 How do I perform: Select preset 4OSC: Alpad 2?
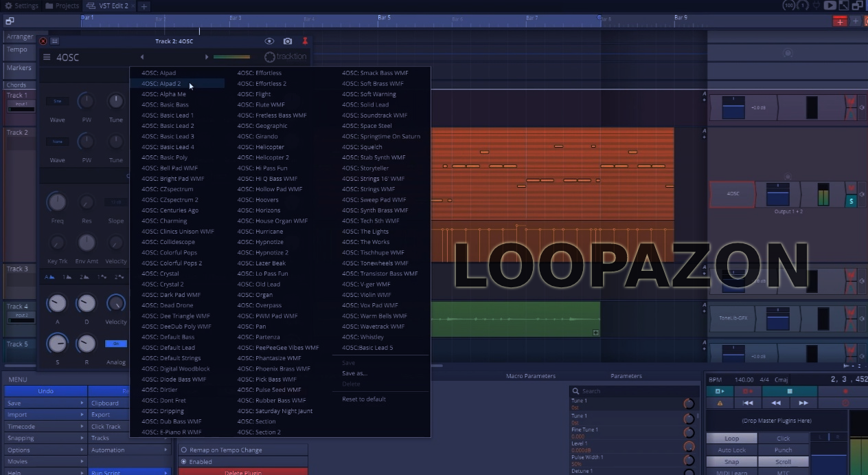click(x=177, y=84)
